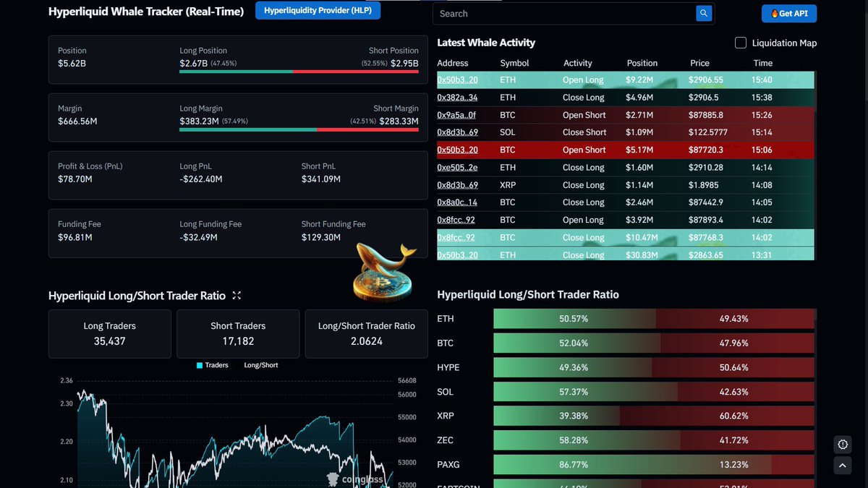Click the $87885.8 price cell

pyautogui.click(x=706, y=115)
